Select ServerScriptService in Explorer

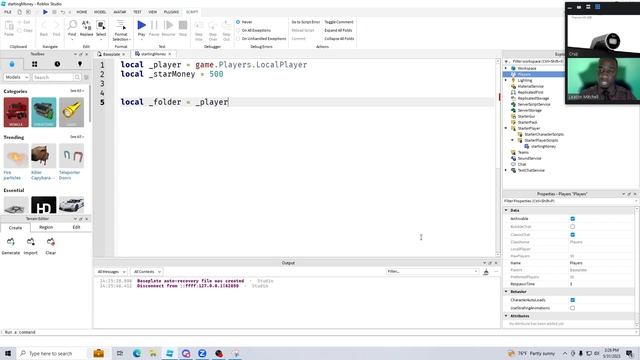click(534, 104)
